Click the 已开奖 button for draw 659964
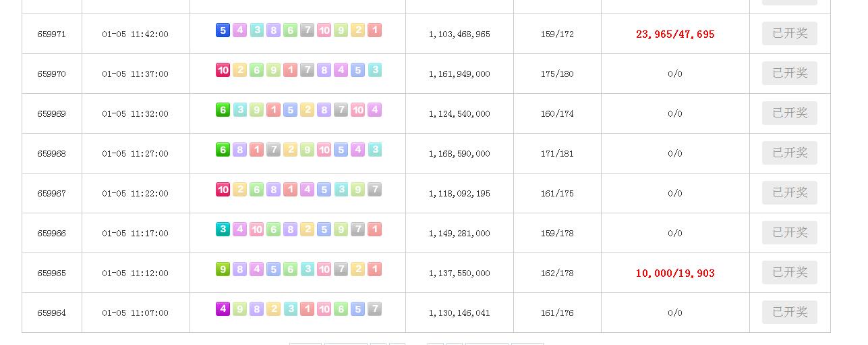 click(x=790, y=312)
